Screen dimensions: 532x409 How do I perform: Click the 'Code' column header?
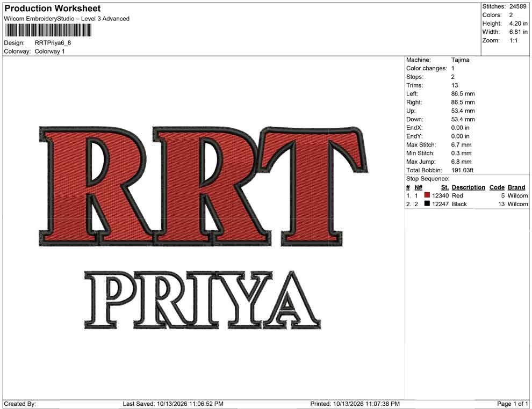coord(497,187)
